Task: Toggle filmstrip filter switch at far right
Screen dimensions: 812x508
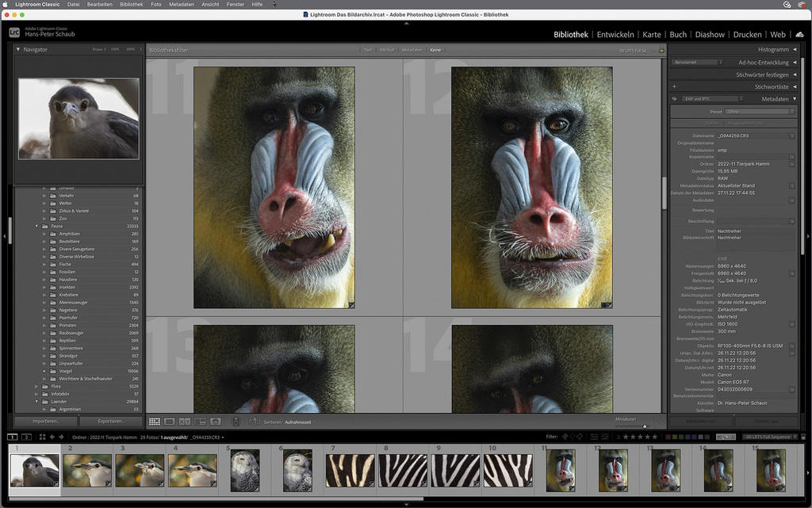Action: pyautogui.click(x=803, y=437)
